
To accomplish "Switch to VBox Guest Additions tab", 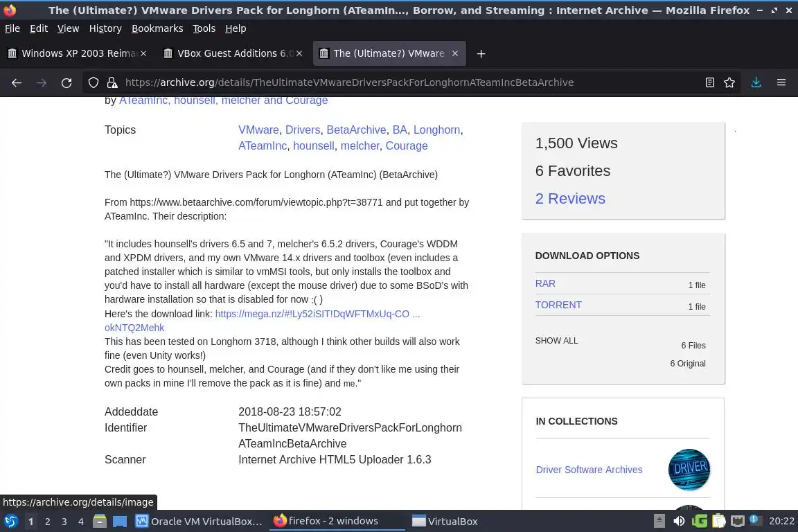I will click(233, 53).
